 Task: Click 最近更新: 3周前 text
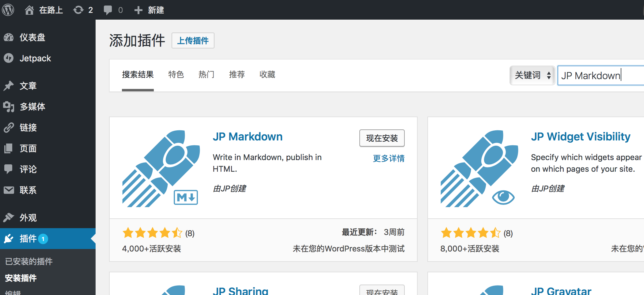tap(373, 232)
